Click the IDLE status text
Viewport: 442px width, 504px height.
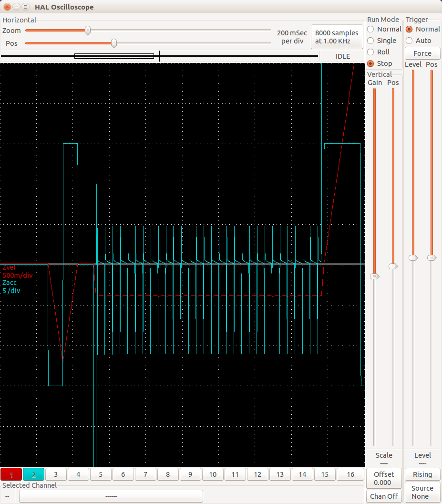tap(343, 56)
